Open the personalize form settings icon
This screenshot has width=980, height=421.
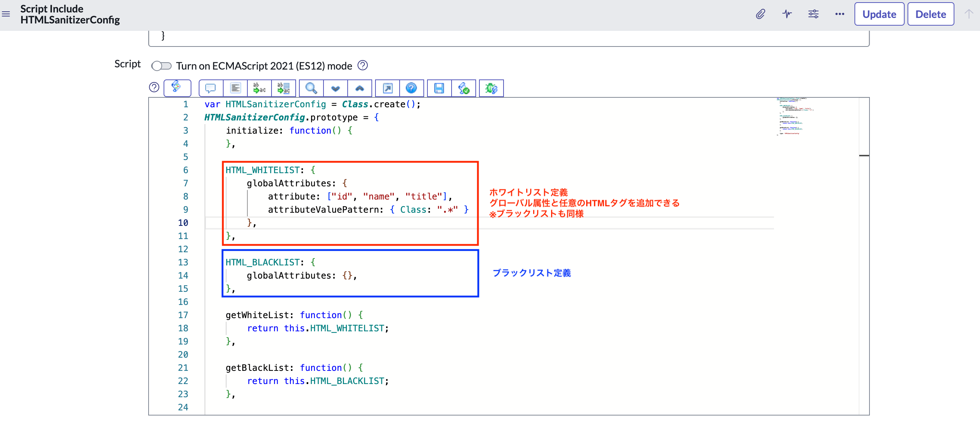(x=813, y=14)
